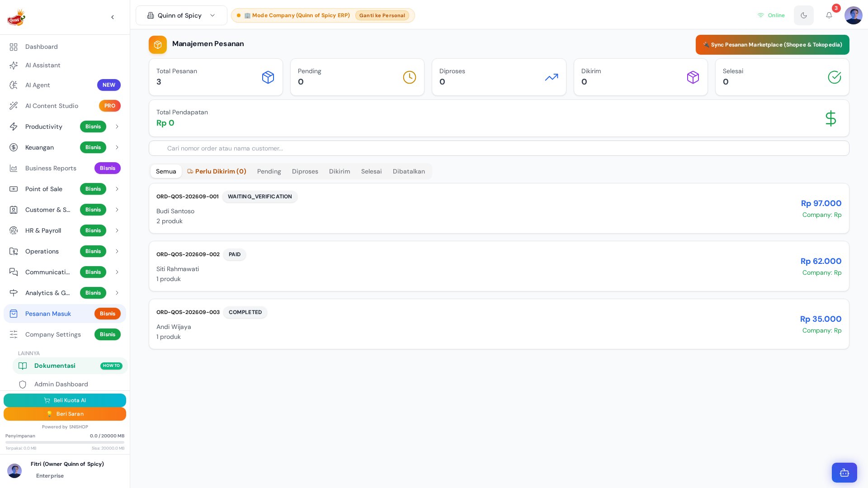Click the Admin Dashboard shield icon
This screenshot has height=488, width=868.
23,385
